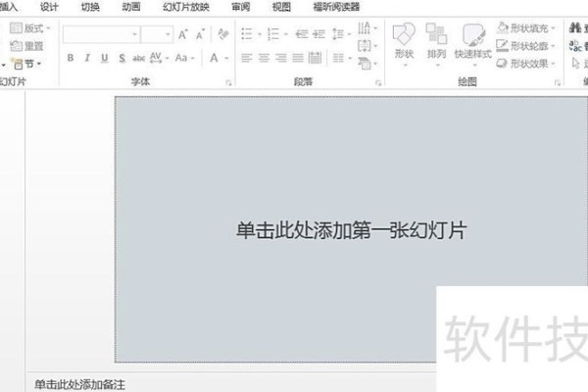This screenshot has height=392, width=588.
Task: Open the 审阅 tab
Action: click(x=241, y=7)
